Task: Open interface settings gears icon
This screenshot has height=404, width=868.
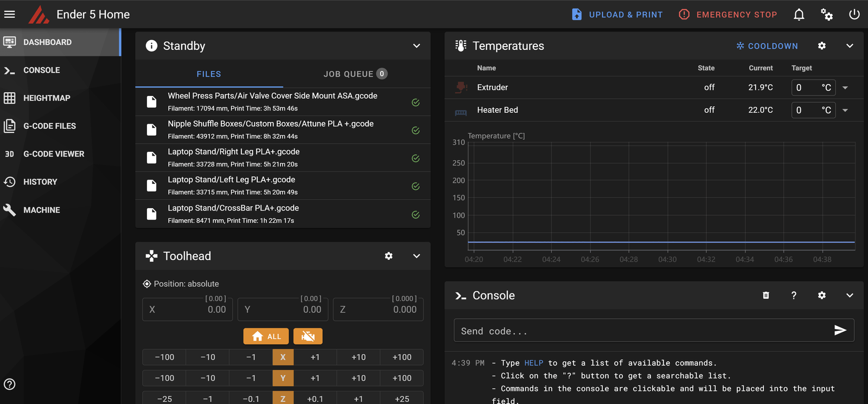Action: (827, 15)
